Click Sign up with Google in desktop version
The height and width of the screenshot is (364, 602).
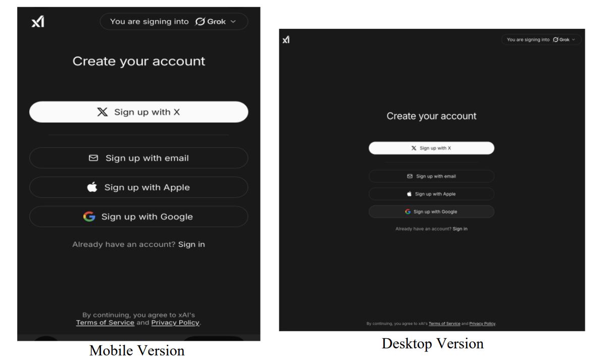point(431,212)
